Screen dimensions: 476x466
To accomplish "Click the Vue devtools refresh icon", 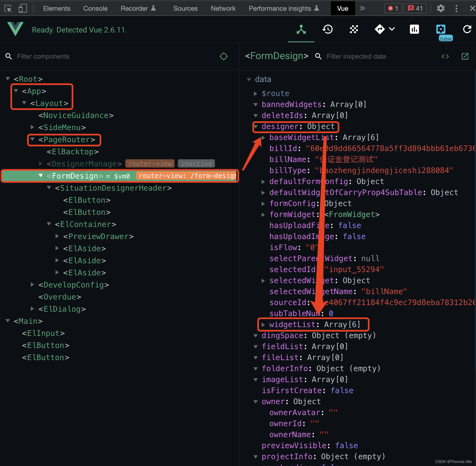I will (467, 29).
